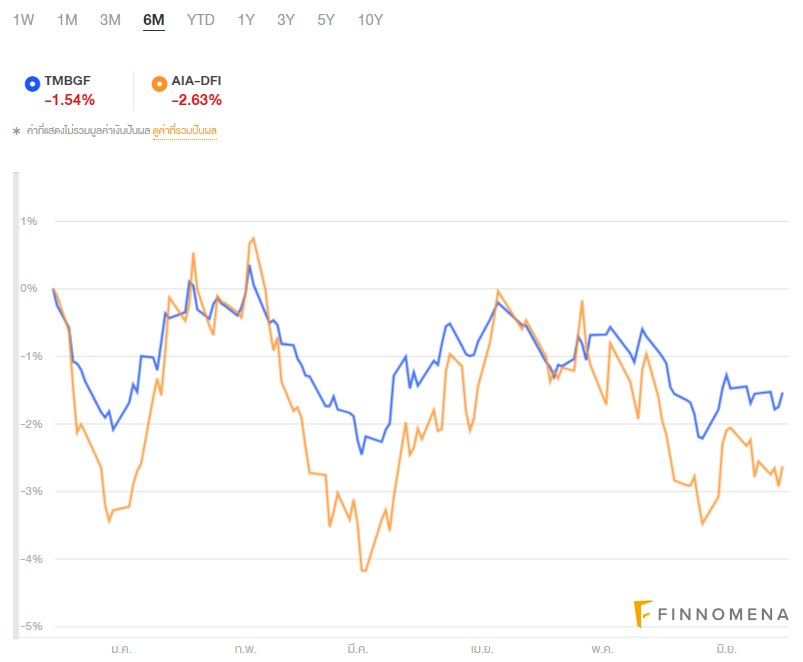Click the asterisk footnote marker
Viewport: 803px width, 662px height.
coord(16,131)
